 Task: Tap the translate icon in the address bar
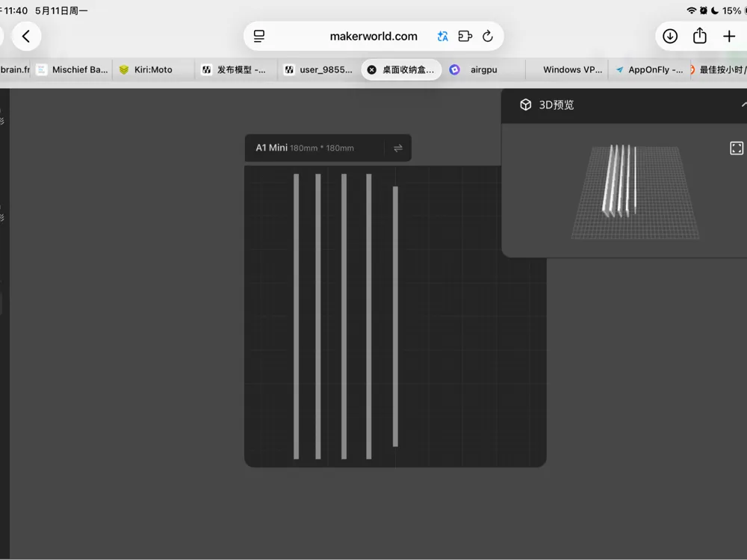point(442,36)
